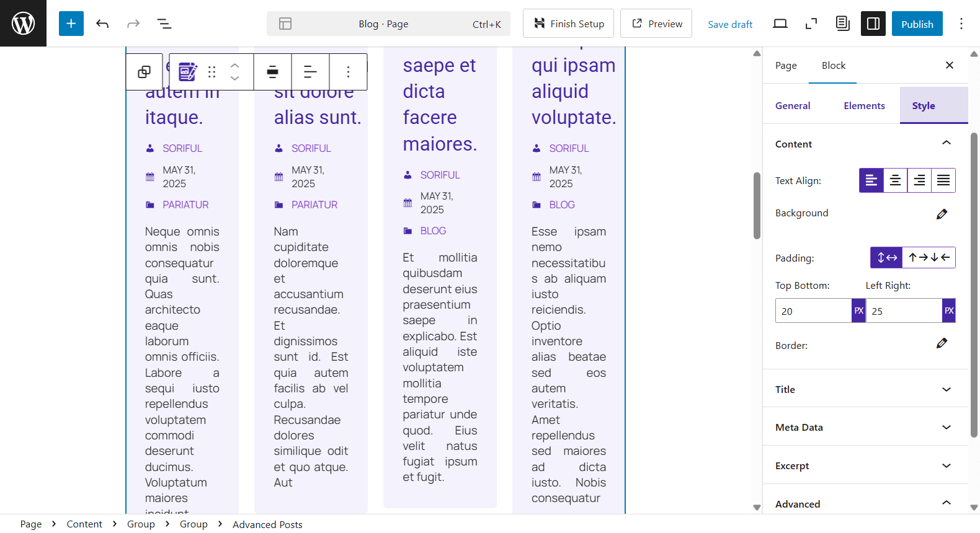This screenshot has height=533, width=980.
Task: Set text align to justify
Action: click(943, 180)
